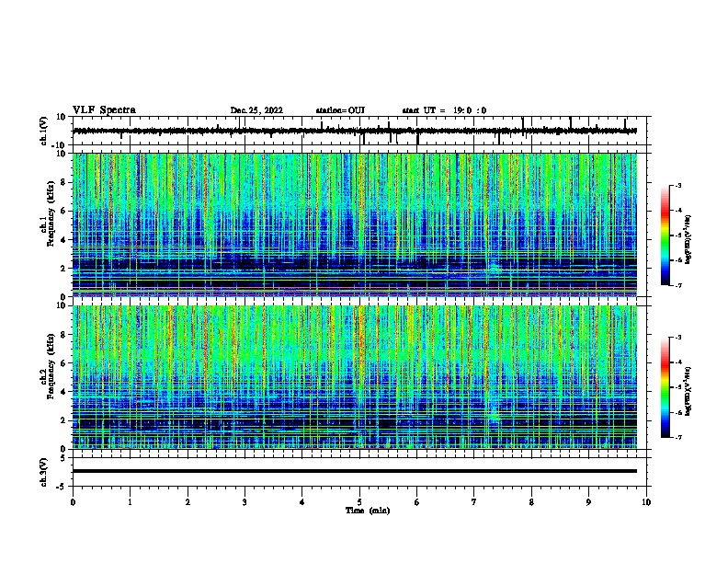Click the "Time (min)" x-axis label
The width and height of the screenshot is (728, 563).
coord(368,511)
